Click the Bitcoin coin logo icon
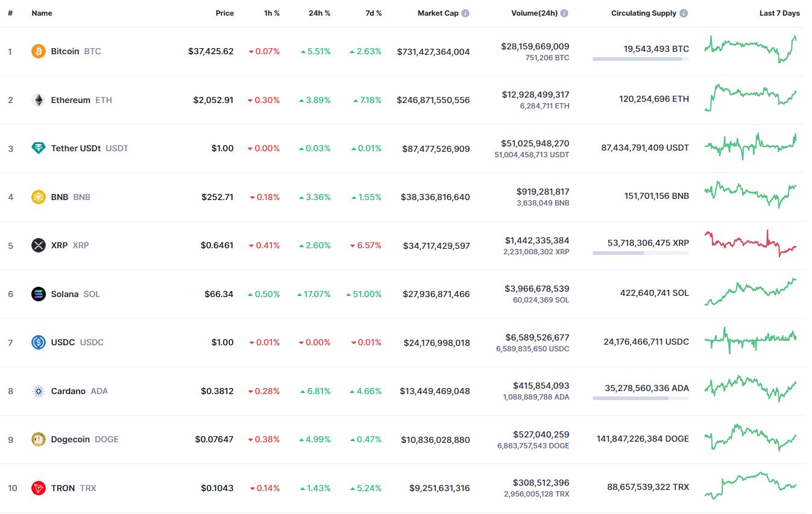The height and width of the screenshot is (514, 812). click(x=39, y=52)
